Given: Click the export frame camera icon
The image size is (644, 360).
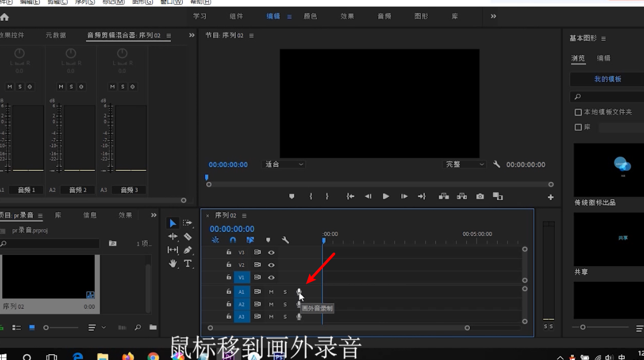Looking at the screenshot, I should click(479, 197).
